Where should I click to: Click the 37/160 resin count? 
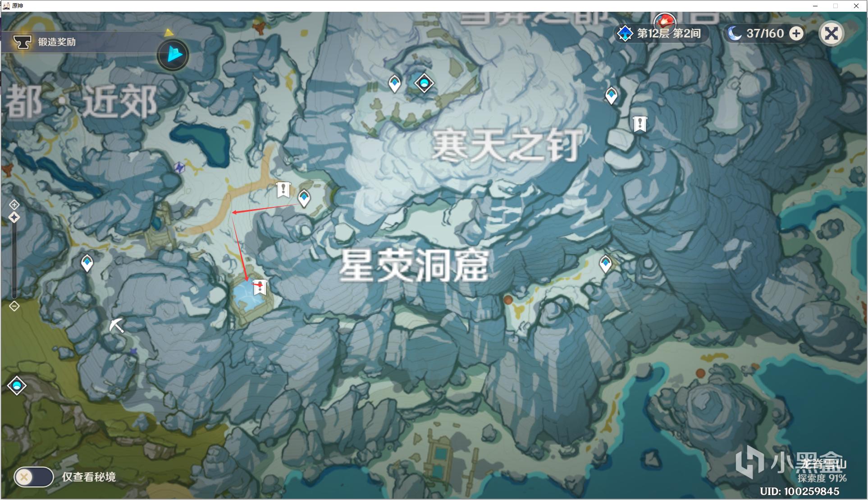coord(765,33)
